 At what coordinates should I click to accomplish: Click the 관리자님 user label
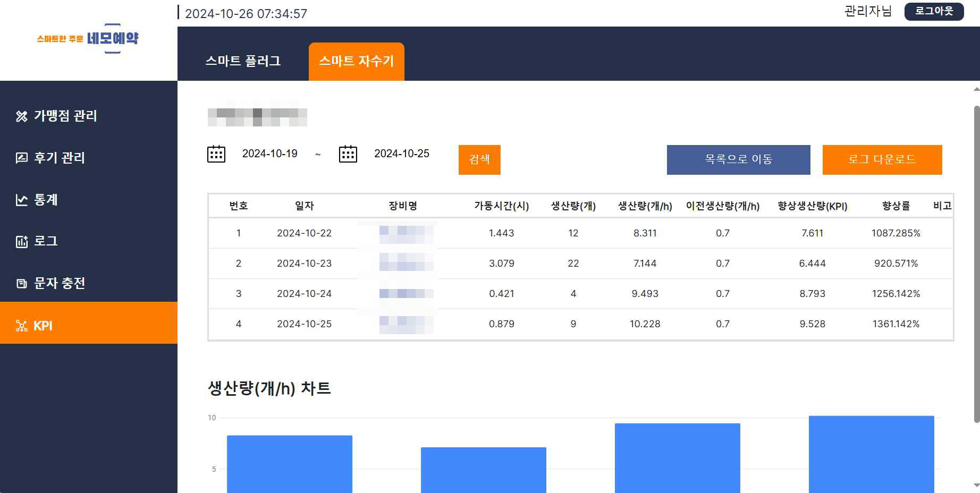(868, 11)
